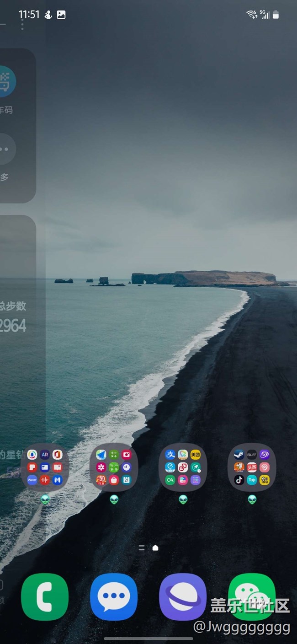Screen dimensions: 297x644
Task: Tap the 5G signal strength icon
Action: point(265,15)
